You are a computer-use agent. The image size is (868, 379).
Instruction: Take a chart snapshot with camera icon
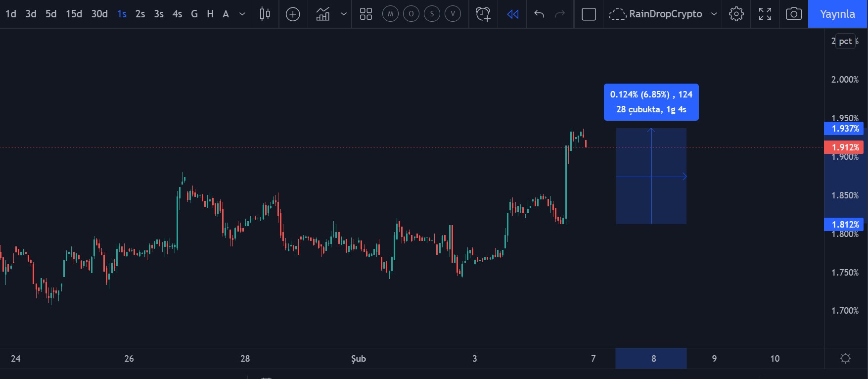pos(793,14)
